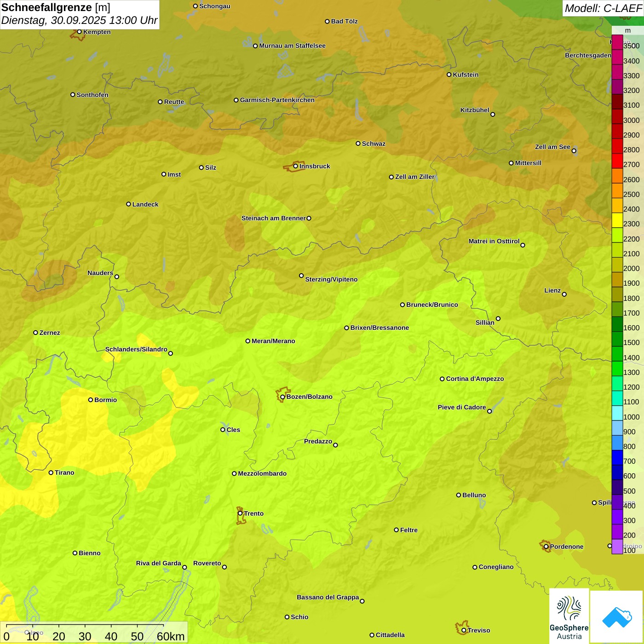Click the Bruneck/Brunico label

pyautogui.click(x=432, y=305)
